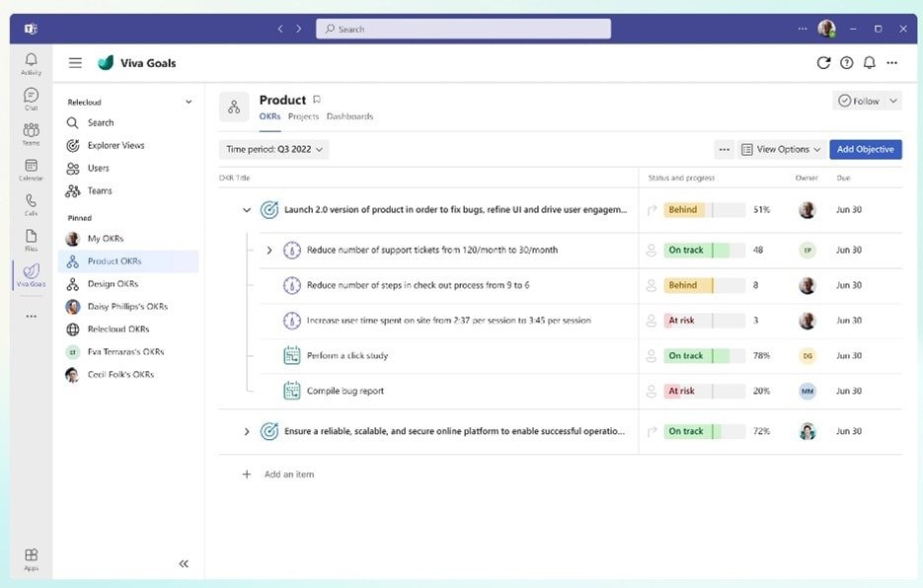Click the Teams search box
The image size is (923, 588).
point(463,29)
